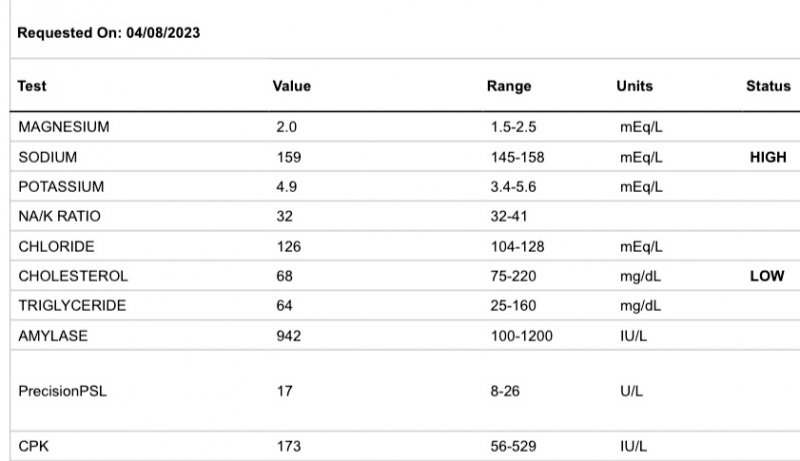Click the LOW status for cholesterol
The height and width of the screenshot is (461, 800).
[x=767, y=276]
